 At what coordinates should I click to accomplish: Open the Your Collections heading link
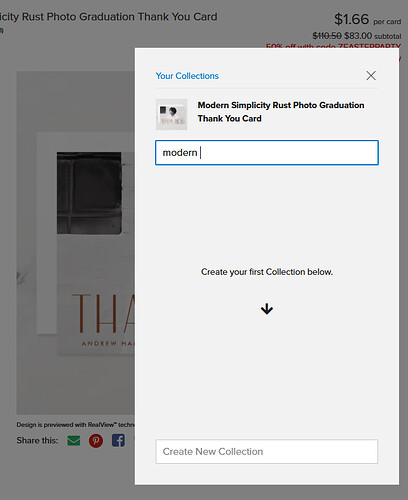(x=187, y=76)
